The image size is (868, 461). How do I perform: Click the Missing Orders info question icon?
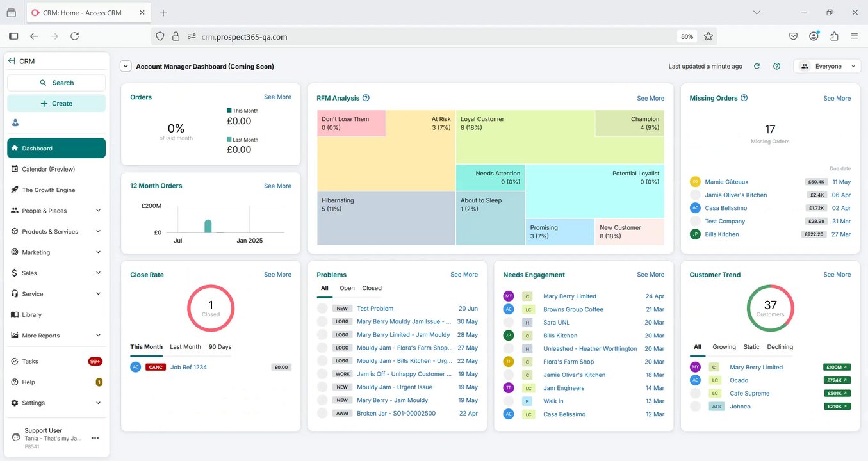744,98
